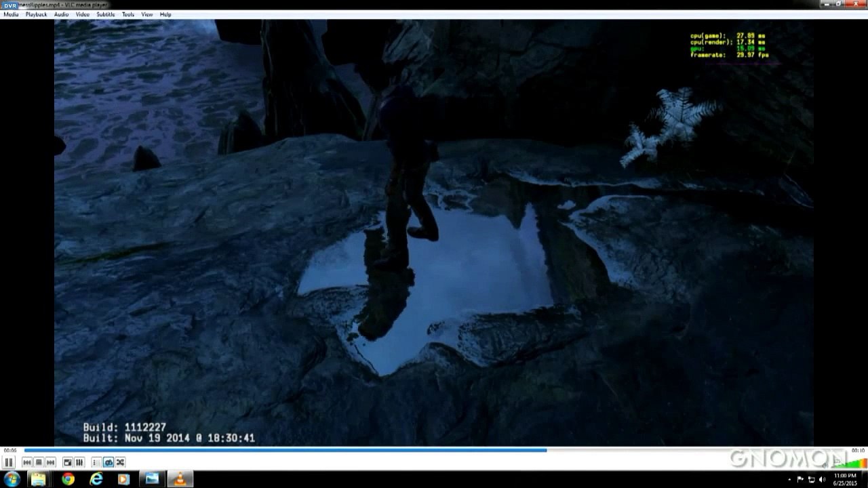
Task: Show hidden system tray icons
Action: click(790, 480)
